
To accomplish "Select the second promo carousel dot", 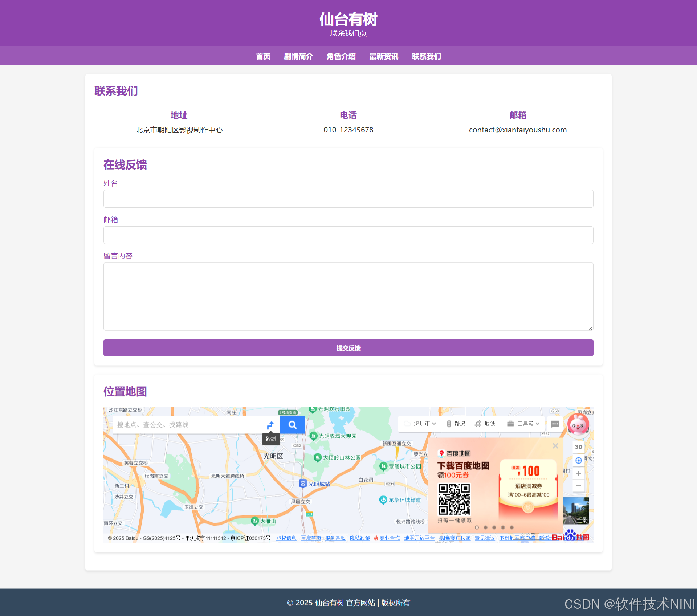I will pos(485,527).
